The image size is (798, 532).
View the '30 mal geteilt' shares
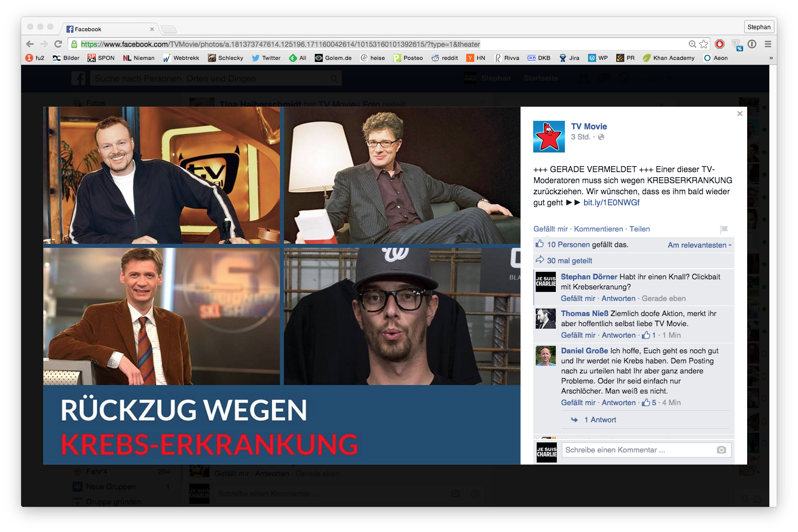pos(569,261)
